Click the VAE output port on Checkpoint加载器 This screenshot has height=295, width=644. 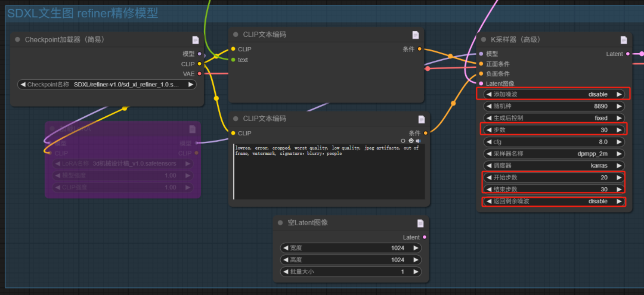(x=199, y=74)
